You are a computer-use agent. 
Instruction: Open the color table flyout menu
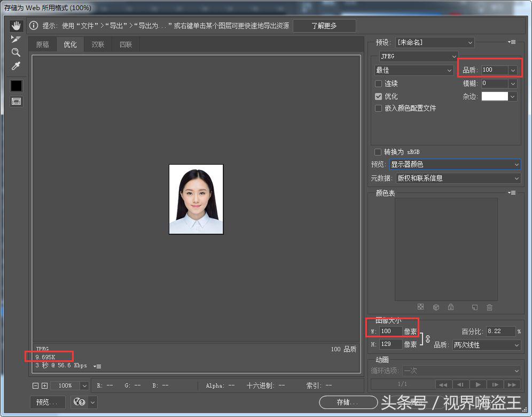[x=512, y=193]
